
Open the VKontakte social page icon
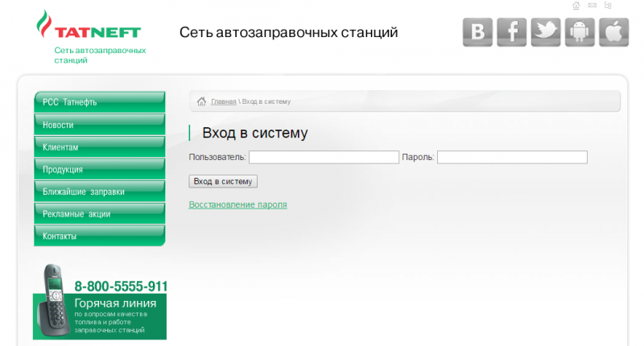(x=477, y=32)
